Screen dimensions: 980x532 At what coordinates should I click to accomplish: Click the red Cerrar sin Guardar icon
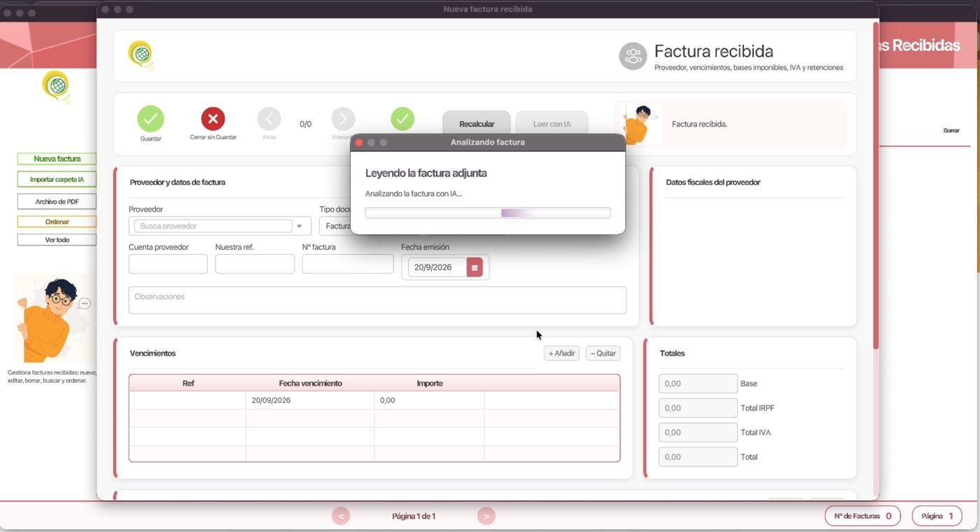click(x=213, y=119)
